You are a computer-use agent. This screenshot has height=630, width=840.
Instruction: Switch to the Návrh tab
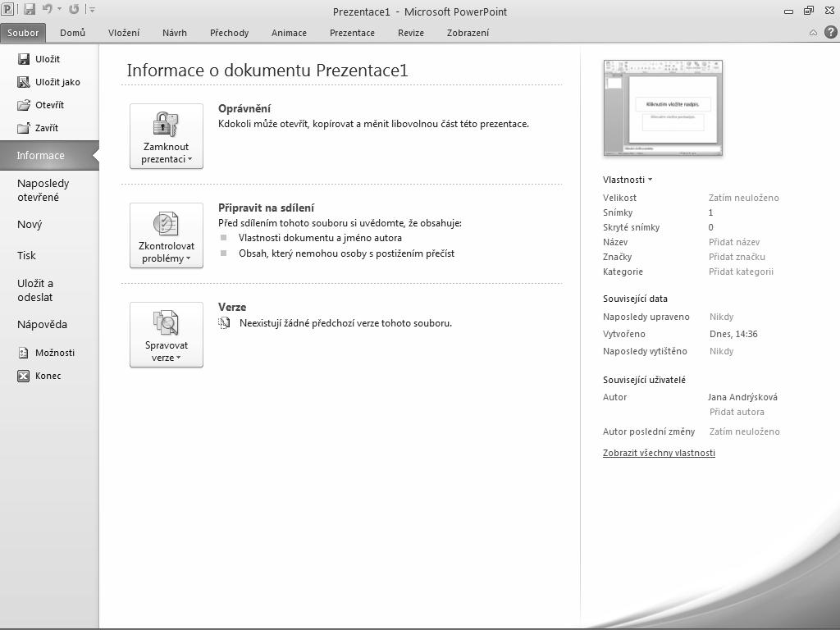click(x=175, y=33)
